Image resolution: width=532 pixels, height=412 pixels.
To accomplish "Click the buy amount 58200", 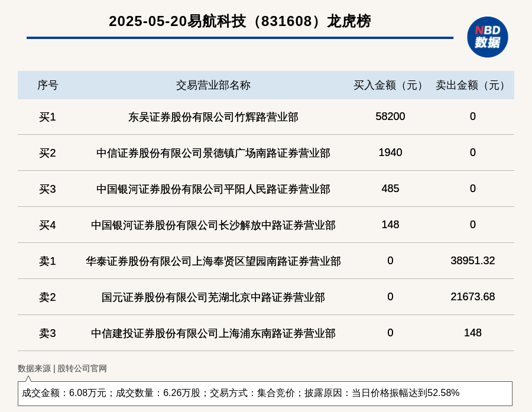I will (390, 116).
